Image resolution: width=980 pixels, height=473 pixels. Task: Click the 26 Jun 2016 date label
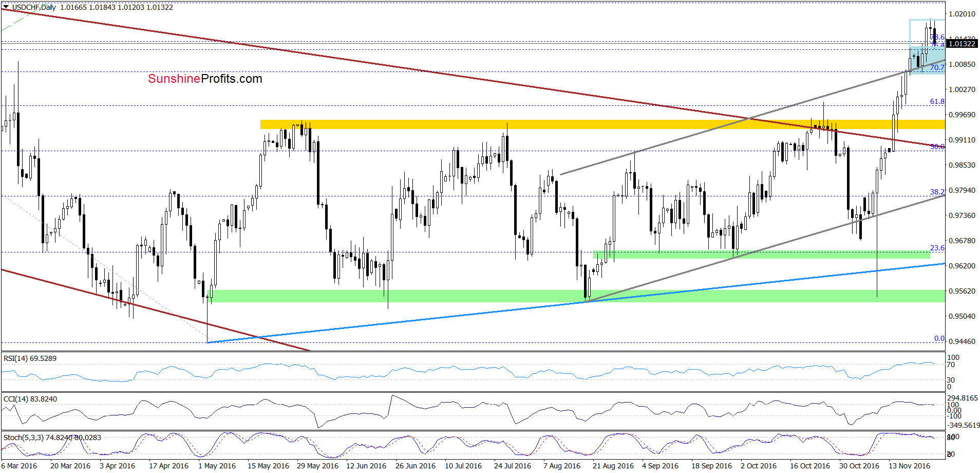416,466
